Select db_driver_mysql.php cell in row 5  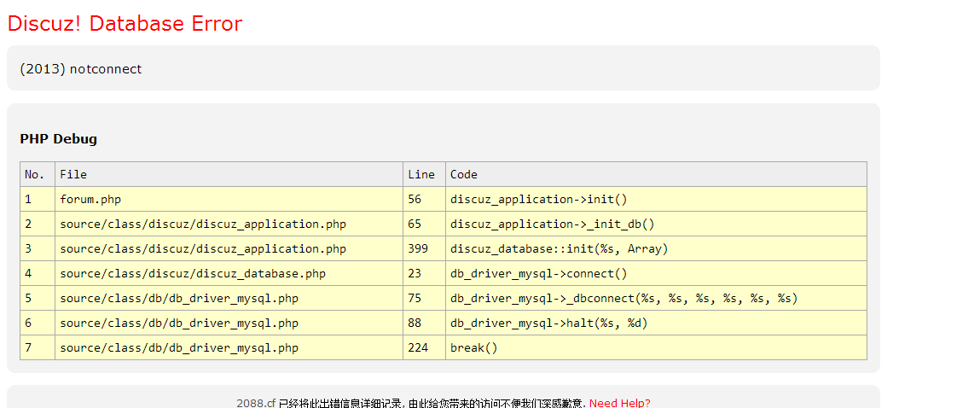tap(229, 299)
